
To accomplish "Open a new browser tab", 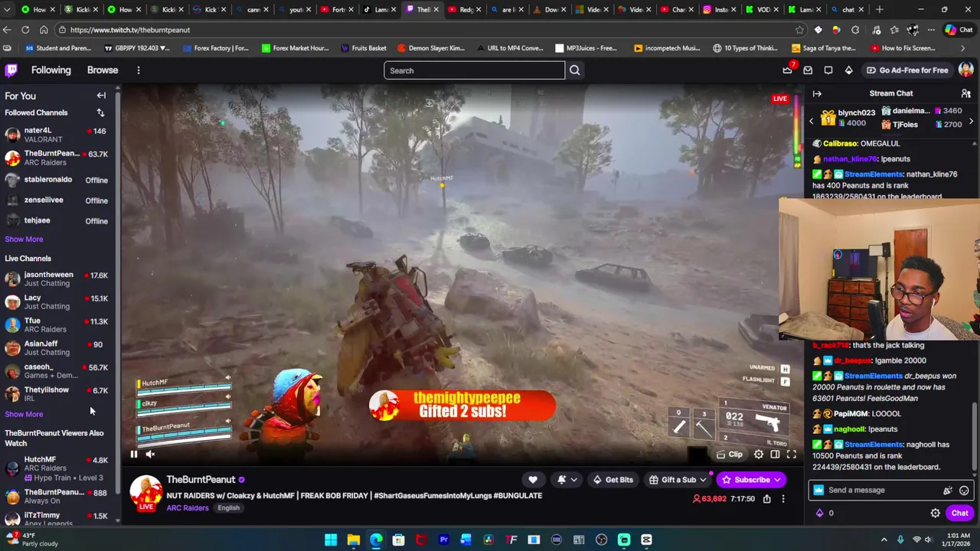I will pyautogui.click(x=880, y=10).
